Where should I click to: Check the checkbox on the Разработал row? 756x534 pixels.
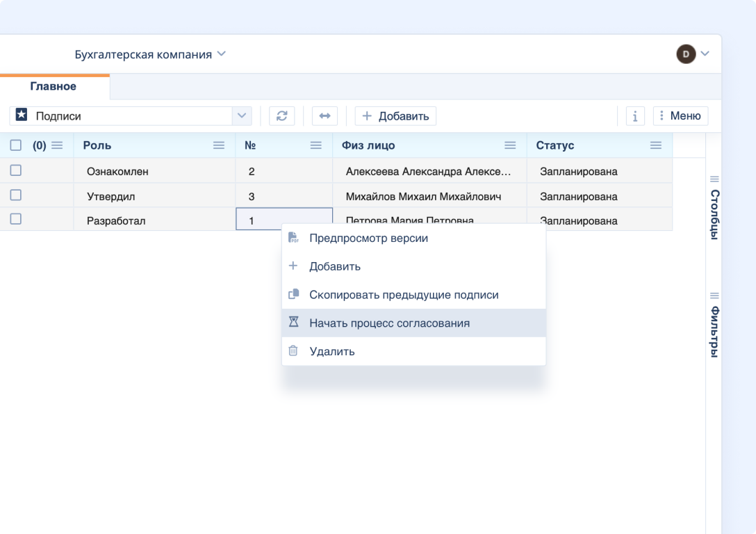pos(15,220)
